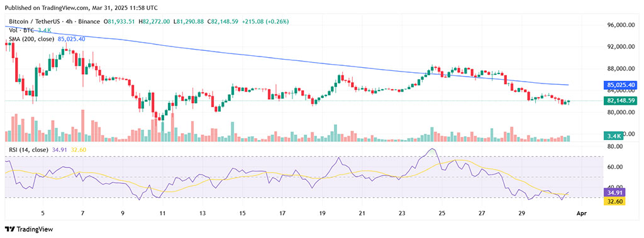Click the purple RSI value label 34.91
Screen dimensions: 644x238
click(x=614, y=192)
